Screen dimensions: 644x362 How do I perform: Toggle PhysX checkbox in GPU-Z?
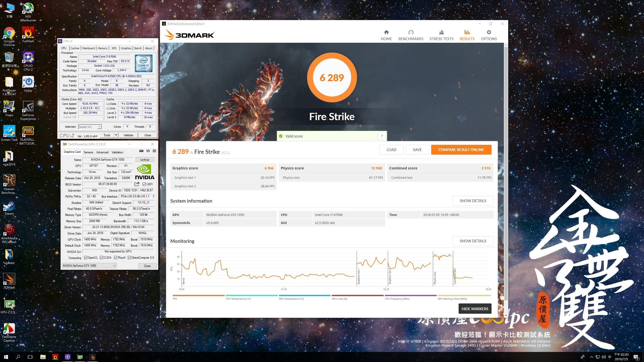pyautogui.click(x=116, y=258)
